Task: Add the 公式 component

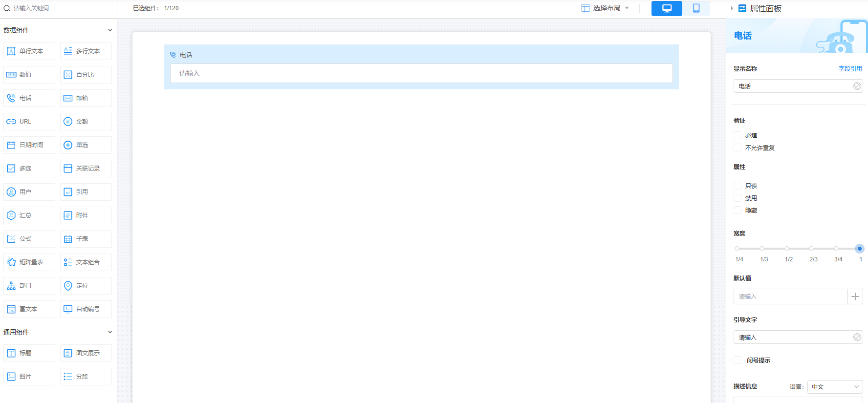Action: coord(29,239)
